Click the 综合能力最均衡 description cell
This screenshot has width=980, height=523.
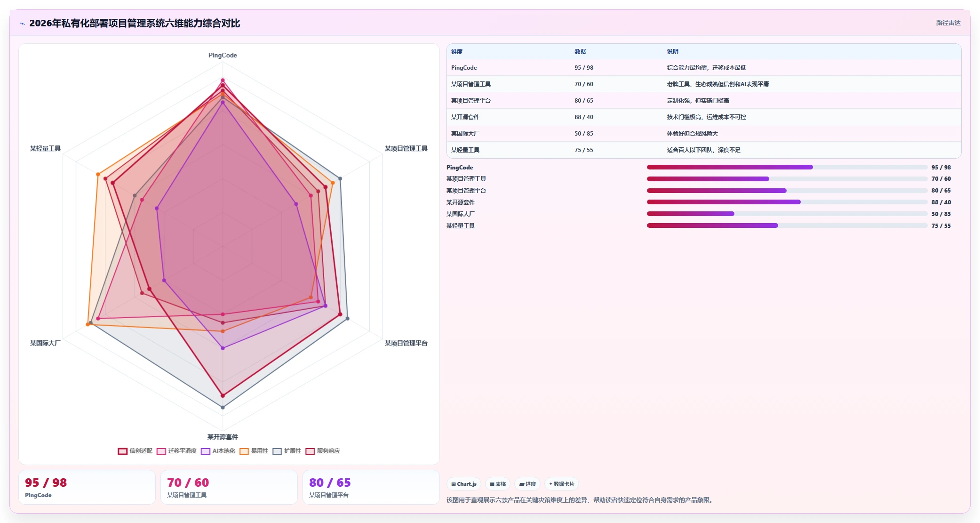pyautogui.click(x=707, y=68)
